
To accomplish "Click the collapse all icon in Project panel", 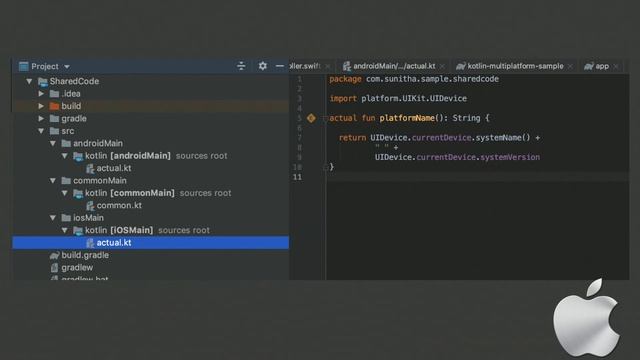I will [x=241, y=66].
